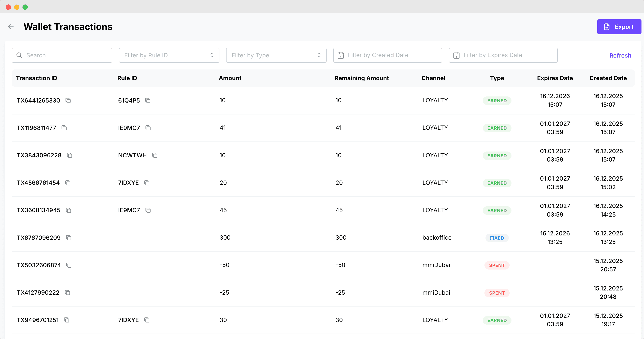
Task: Click the back arrow next to Wallet Transactions
Action: [x=11, y=27]
